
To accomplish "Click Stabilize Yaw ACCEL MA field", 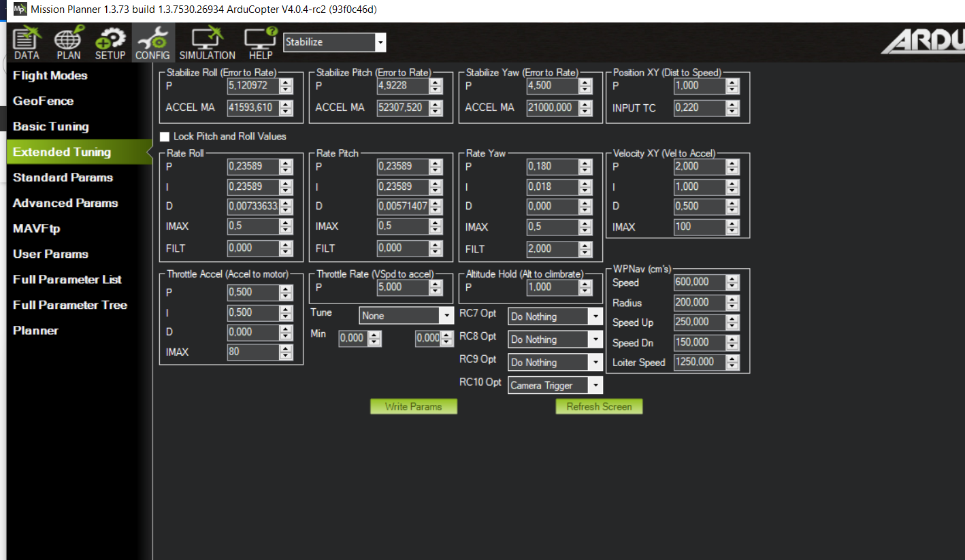I will [553, 108].
